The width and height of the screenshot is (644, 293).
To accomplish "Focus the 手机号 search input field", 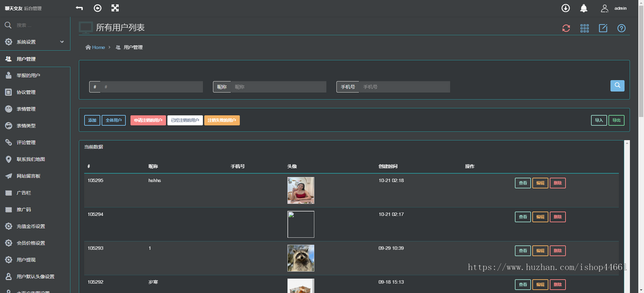I will pos(404,87).
